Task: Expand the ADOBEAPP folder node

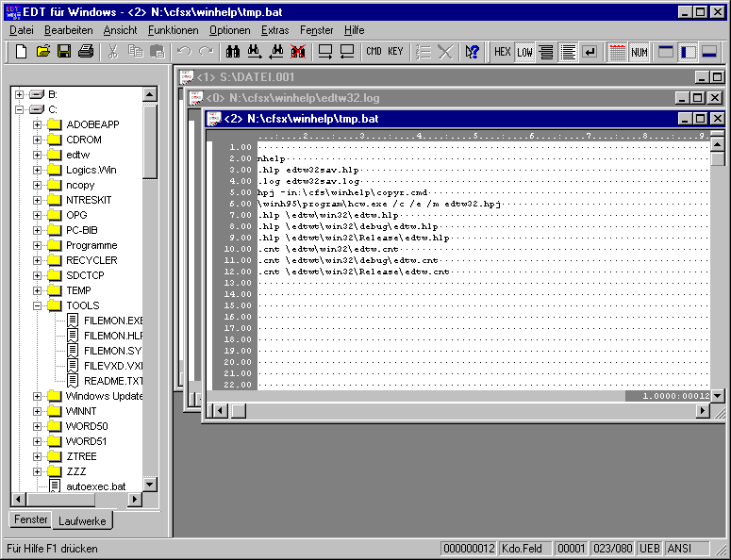Action: [38, 124]
